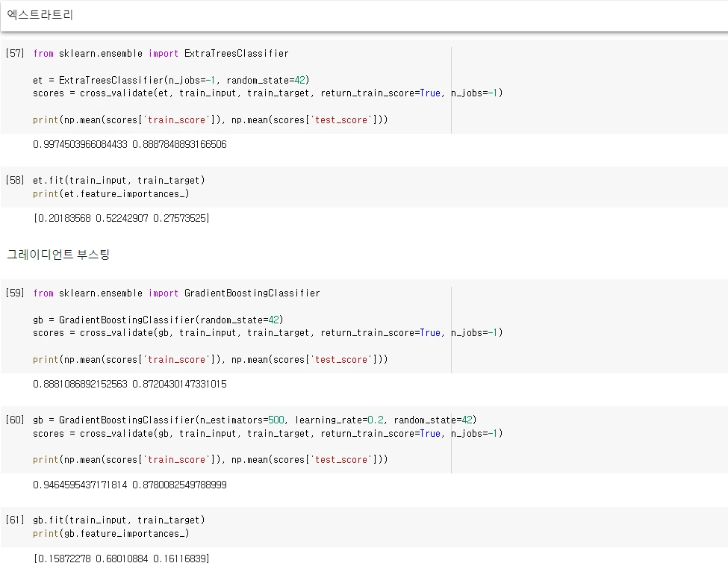Click output [0.20183568 0.52242907 0.27573525]

pyautogui.click(x=121, y=218)
